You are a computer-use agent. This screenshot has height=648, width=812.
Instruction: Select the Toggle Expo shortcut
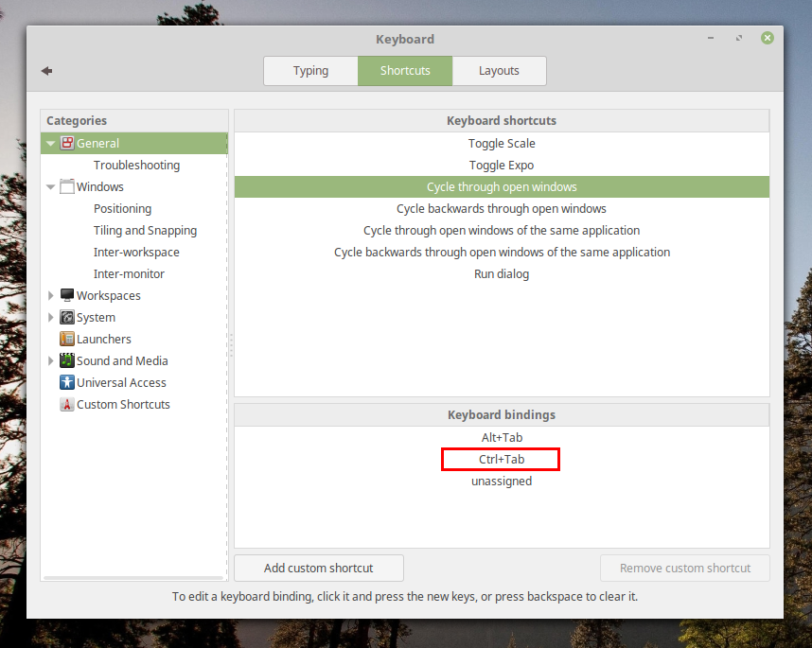pos(502,166)
